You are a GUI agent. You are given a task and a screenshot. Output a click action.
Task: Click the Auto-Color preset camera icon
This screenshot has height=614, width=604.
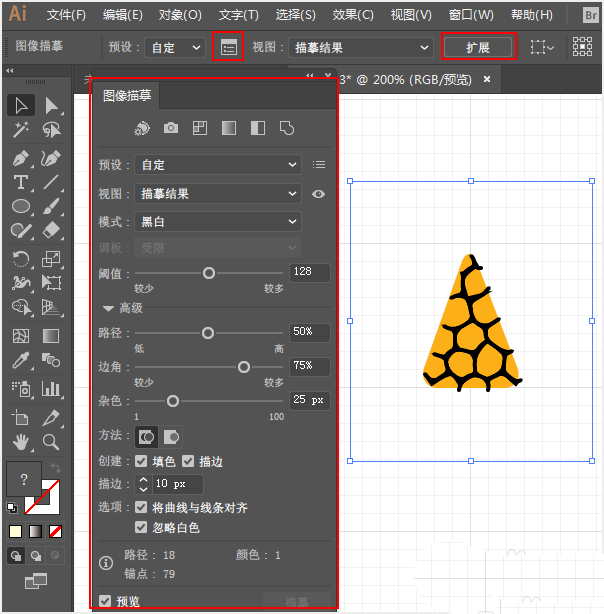click(171, 128)
